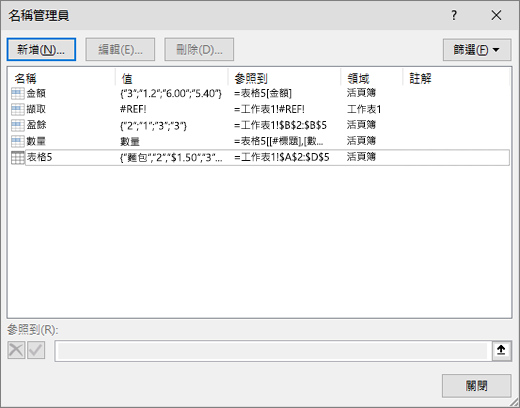Screen dimensions: 520x408
Task: Close the 名稱管理員 window with X
Action: pyautogui.click(x=496, y=15)
